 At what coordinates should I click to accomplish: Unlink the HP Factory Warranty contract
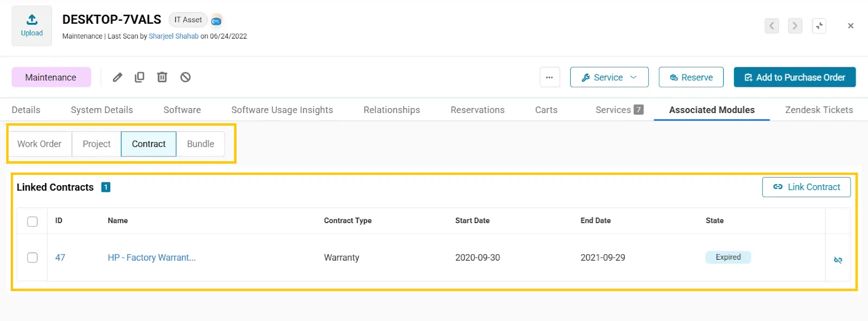pyautogui.click(x=838, y=260)
